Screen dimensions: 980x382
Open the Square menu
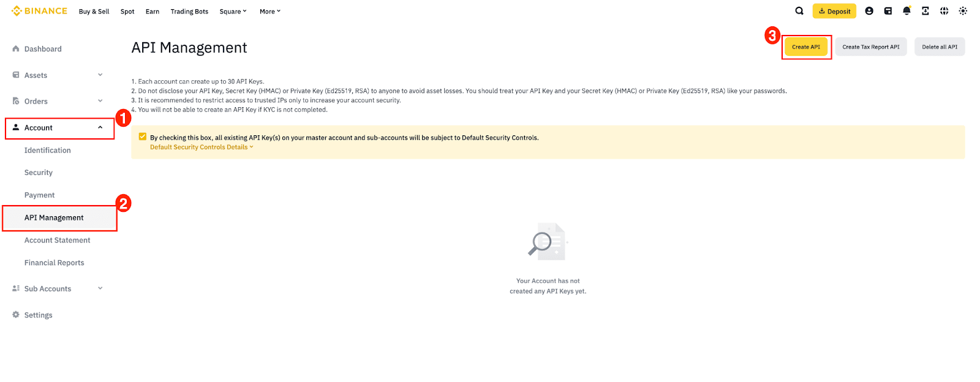coord(233,12)
